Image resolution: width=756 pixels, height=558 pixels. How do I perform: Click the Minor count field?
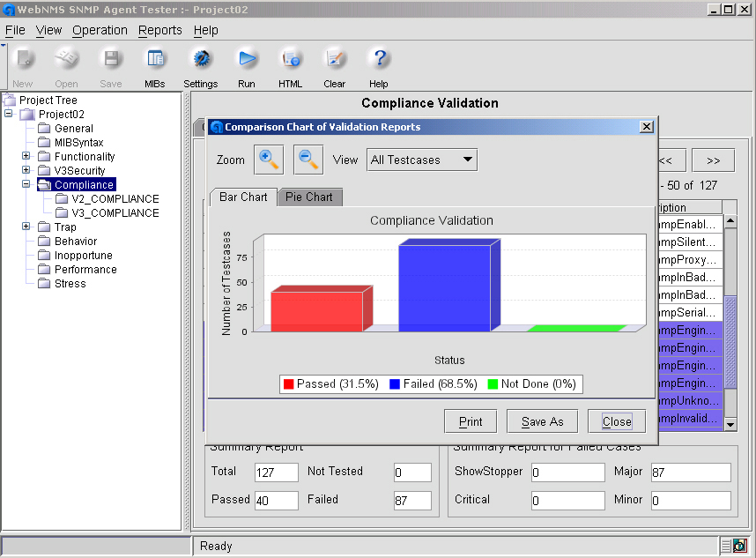691,500
